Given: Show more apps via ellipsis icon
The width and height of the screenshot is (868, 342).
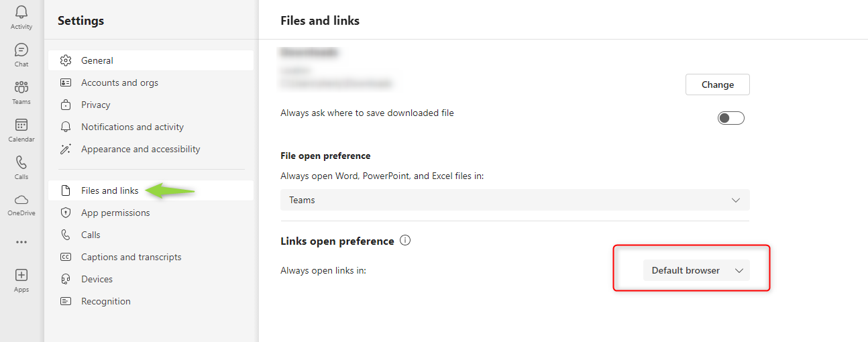Looking at the screenshot, I should [x=21, y=242].
